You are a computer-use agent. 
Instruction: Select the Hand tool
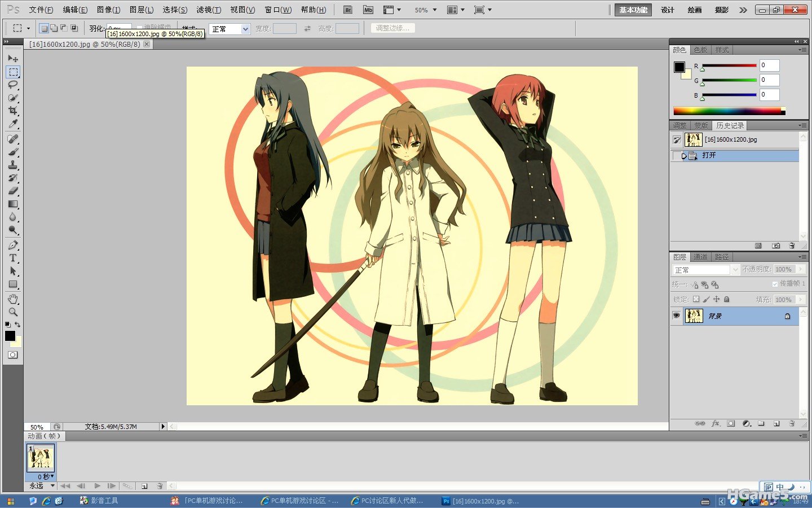(13, 299)
